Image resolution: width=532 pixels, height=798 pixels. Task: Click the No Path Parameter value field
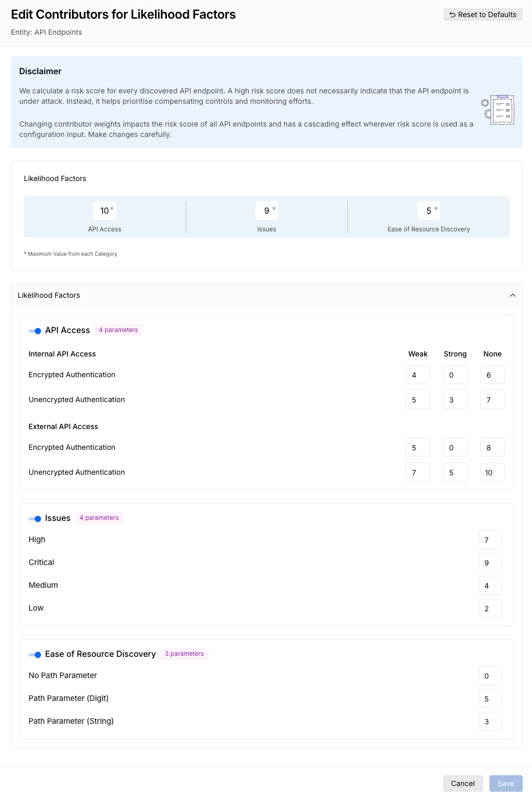coord(490,676)
